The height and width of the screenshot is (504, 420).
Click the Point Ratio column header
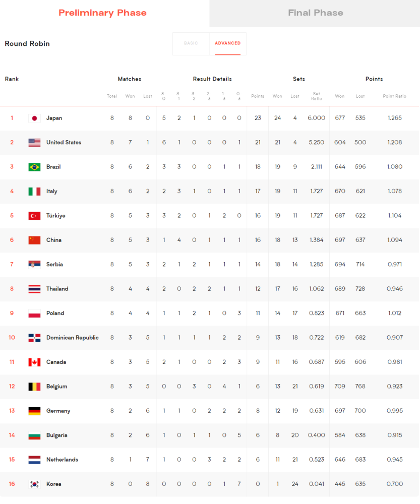(394, 96)
